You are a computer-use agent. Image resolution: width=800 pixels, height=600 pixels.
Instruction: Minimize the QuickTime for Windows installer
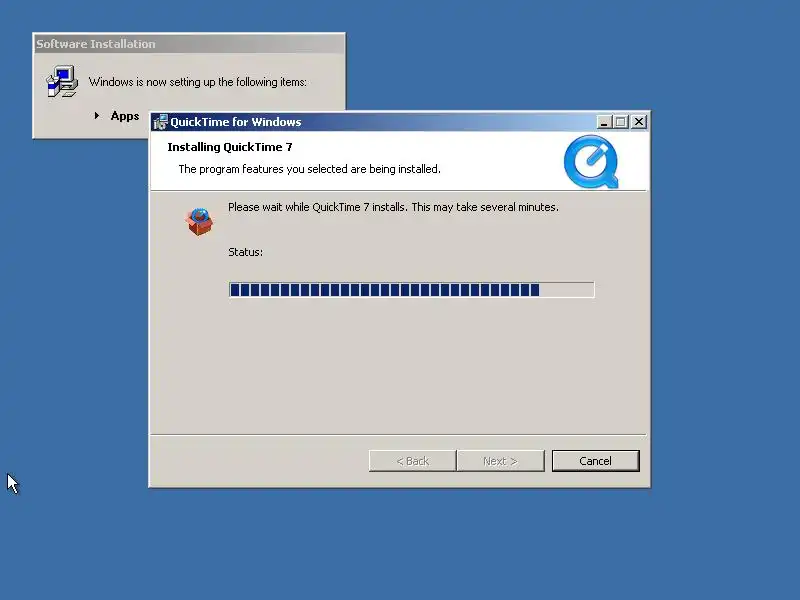pos(604,122)
